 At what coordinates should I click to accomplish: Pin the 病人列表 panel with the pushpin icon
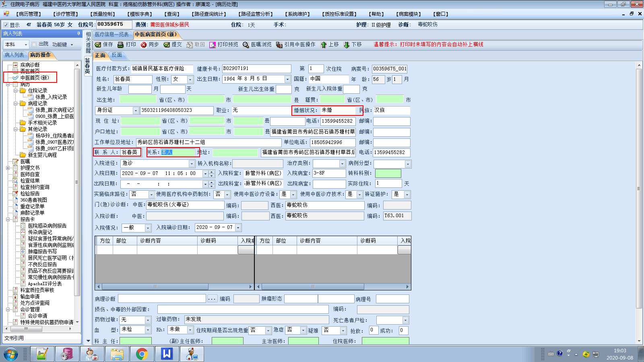(x=78, y=34)
